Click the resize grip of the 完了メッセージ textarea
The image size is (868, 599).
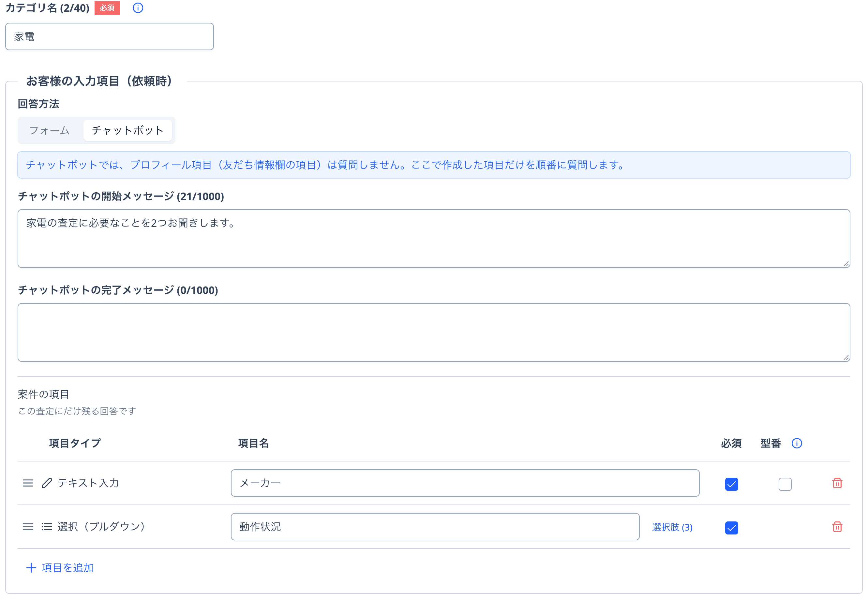(846, 358)
